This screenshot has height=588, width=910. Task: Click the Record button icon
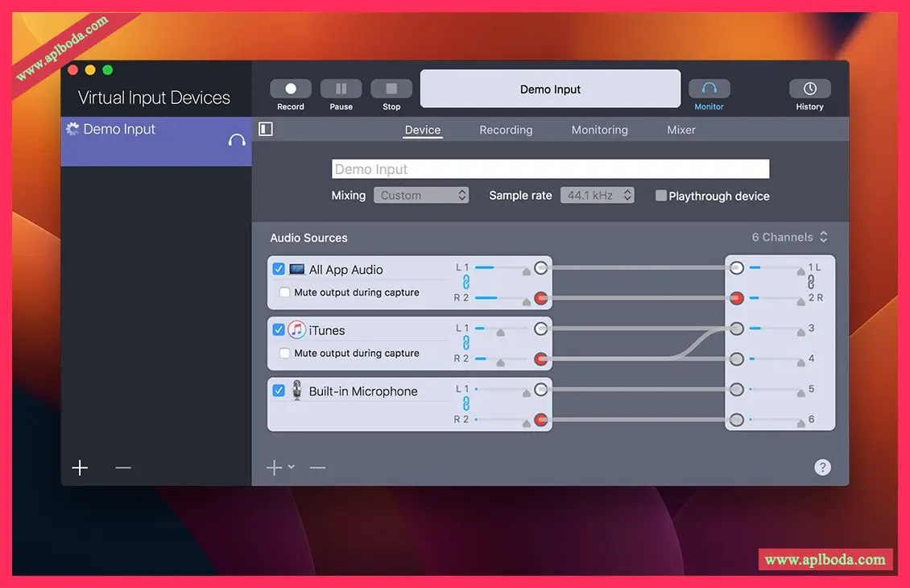(291, 89)
